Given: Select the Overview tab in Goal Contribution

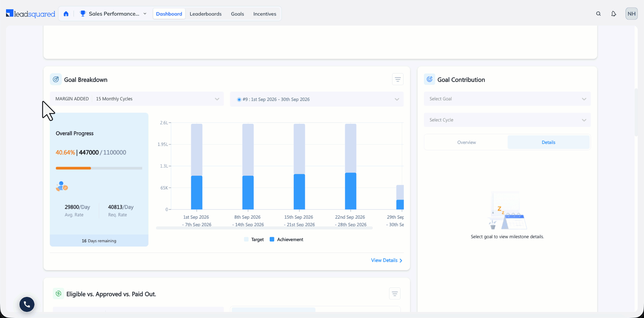Looking at the screenshot, I should (467, 142).
